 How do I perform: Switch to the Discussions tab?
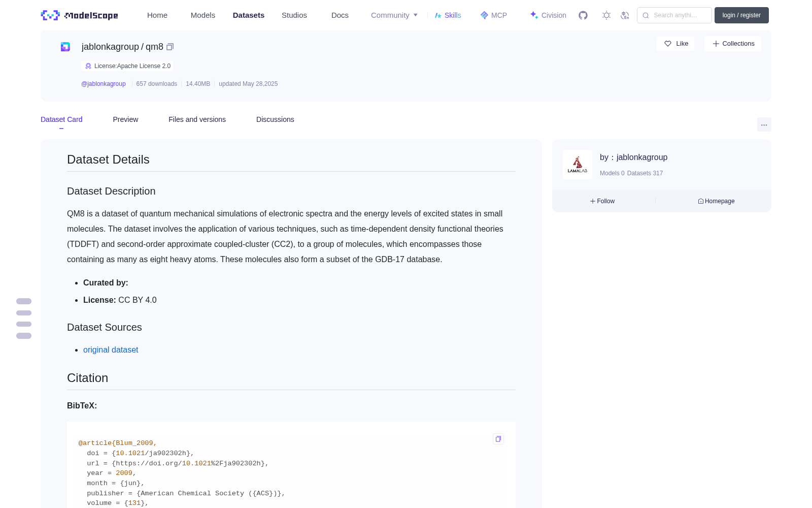pyautogui.click(x=275, y=119)
